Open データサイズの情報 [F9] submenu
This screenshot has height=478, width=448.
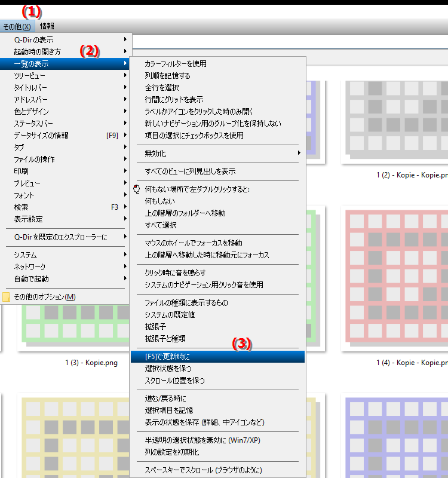(x=66, y=135)
